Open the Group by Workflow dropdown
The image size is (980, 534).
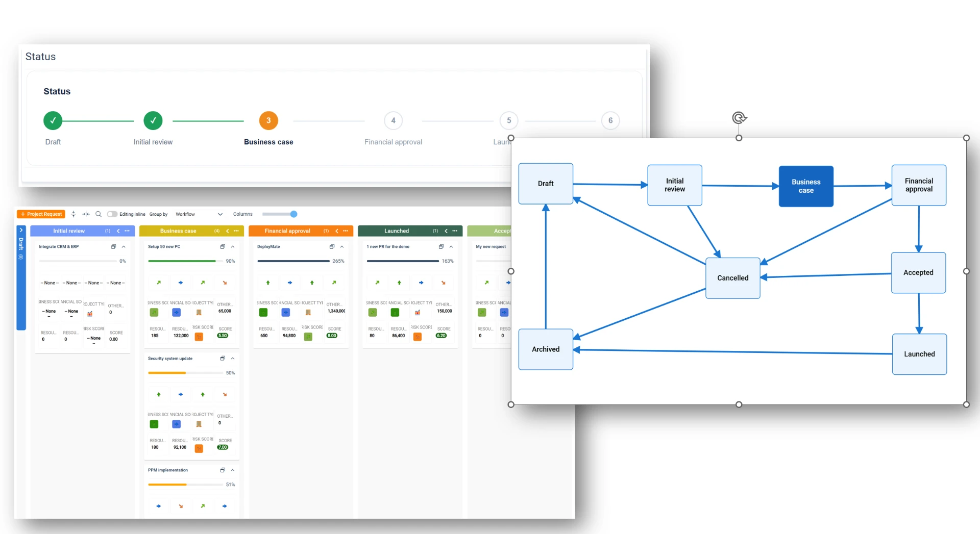[199, 214]
